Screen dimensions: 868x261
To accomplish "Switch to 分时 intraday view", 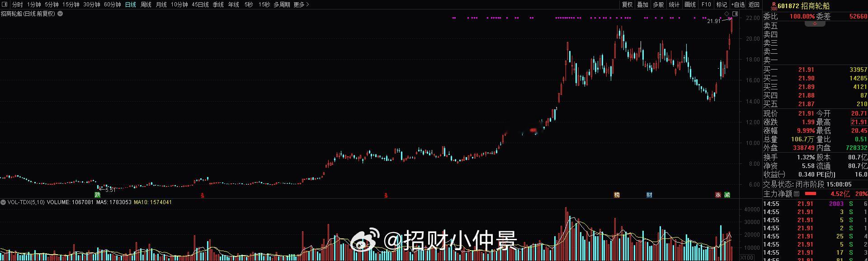I will [x=17, y=5].
